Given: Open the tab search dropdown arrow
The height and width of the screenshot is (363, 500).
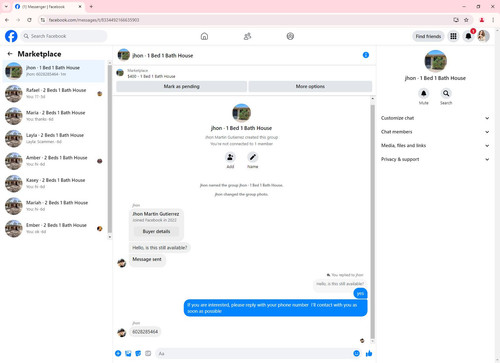Looking at the screenshot, I should (x=6, y=6).
